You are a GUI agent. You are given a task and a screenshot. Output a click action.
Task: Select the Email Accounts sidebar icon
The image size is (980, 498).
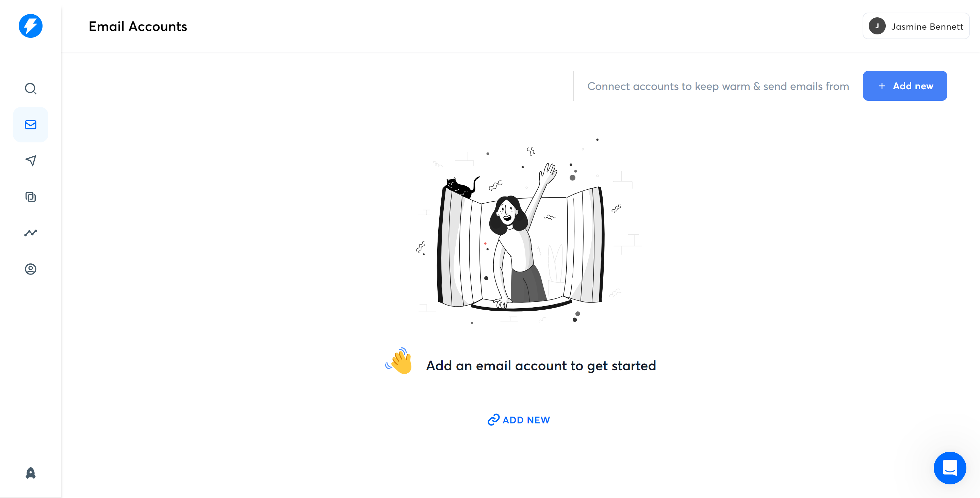pyautogui.click(x=30, y=124)
